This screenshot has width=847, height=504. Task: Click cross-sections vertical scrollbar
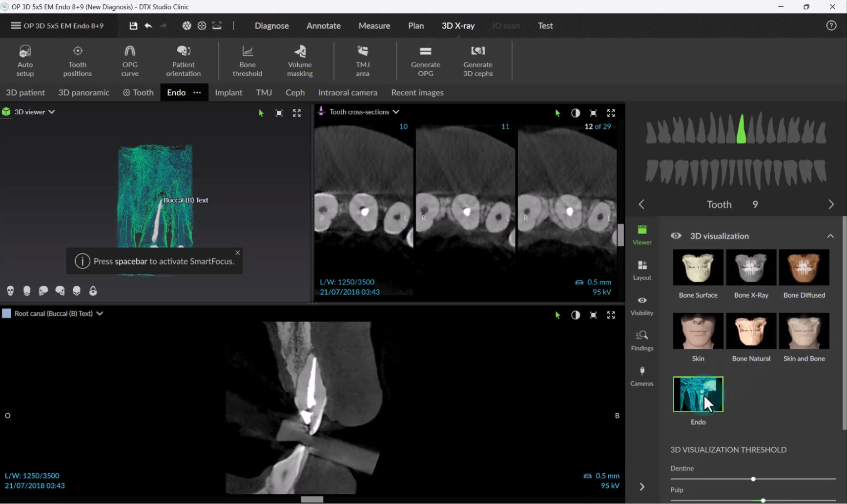(x=620, y=235)
